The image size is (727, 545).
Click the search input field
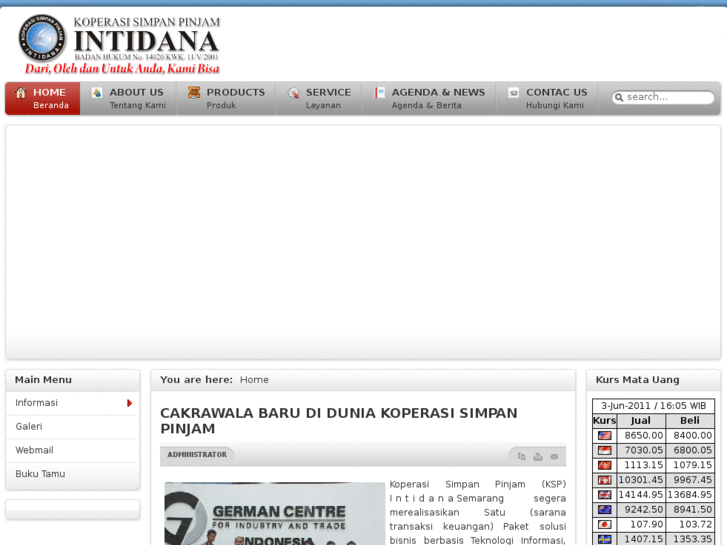point(663,97)
